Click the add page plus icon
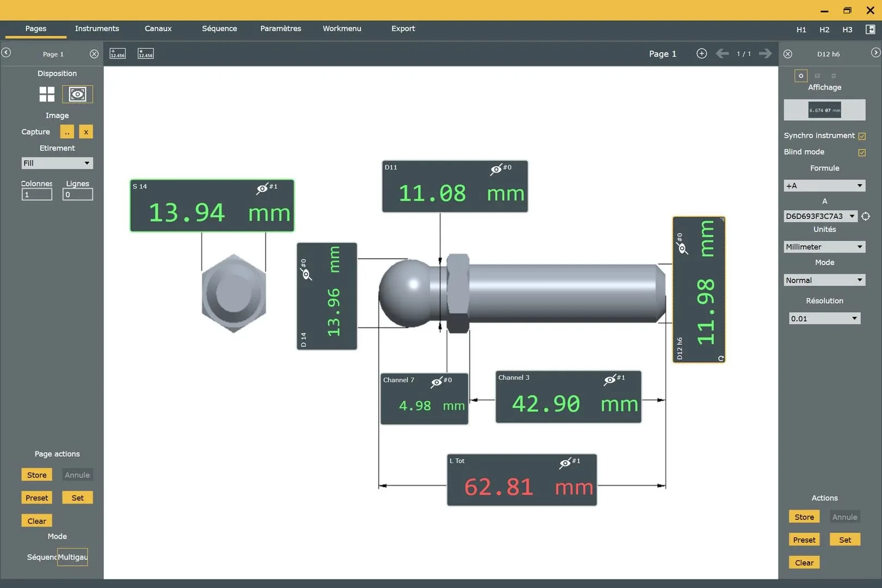Screen dimensions: 882x588 click(701, 53)
